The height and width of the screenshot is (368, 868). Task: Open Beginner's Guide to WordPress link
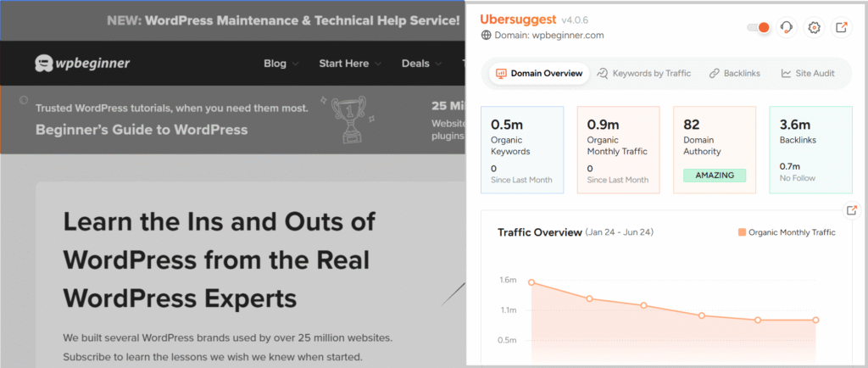[x=142, y=130]
